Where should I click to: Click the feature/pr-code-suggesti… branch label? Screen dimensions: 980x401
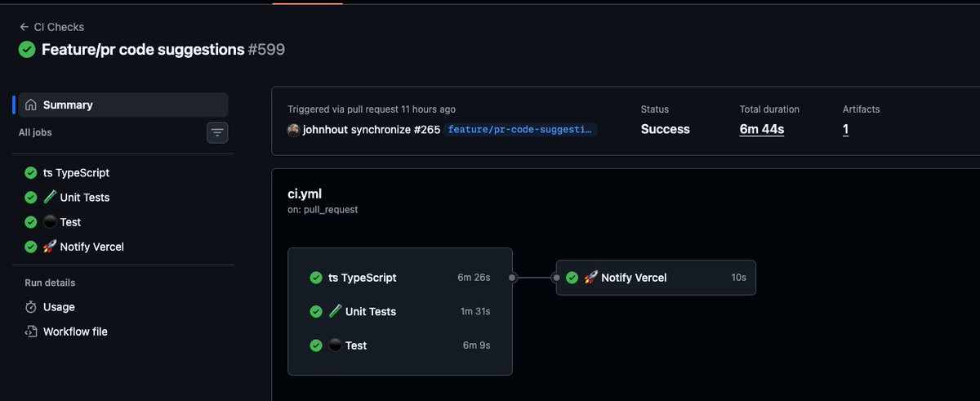pos(521,130)
